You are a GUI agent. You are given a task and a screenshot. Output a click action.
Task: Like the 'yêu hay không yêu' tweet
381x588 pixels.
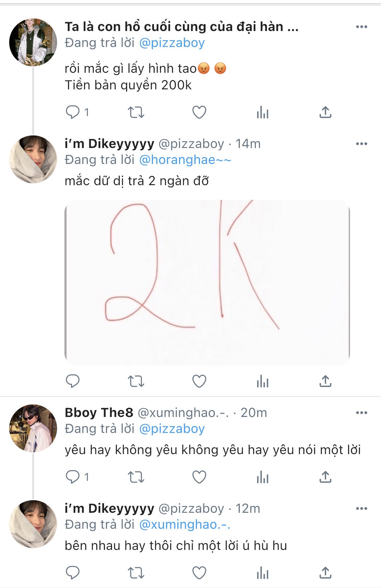199,477
